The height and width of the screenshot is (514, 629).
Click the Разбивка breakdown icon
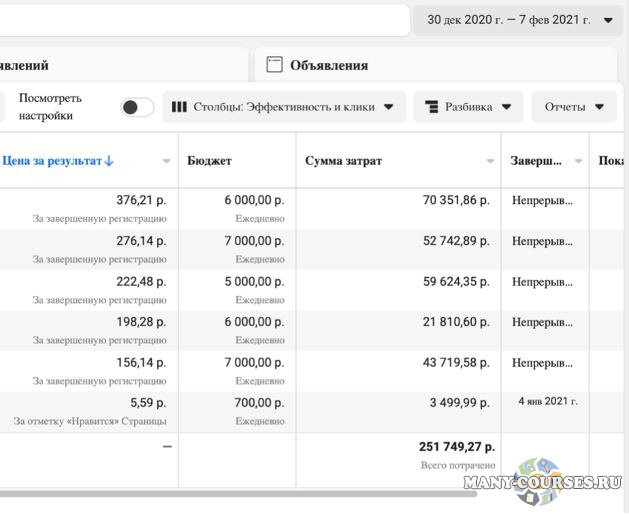(432, 107)
